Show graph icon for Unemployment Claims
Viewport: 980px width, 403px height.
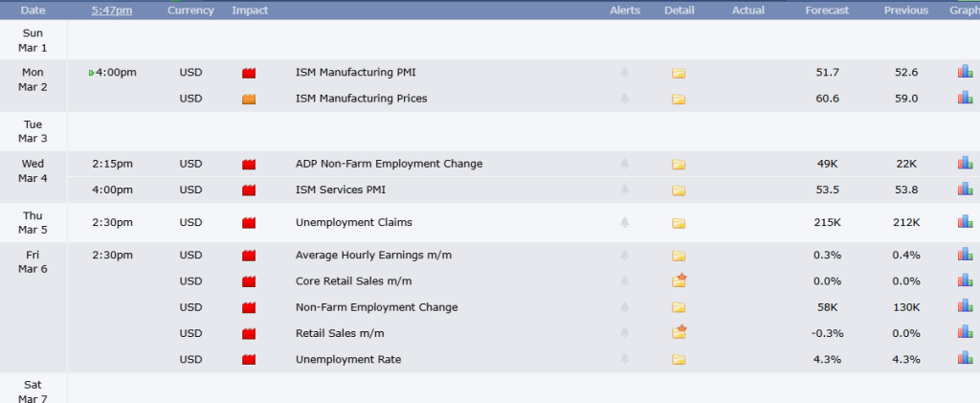(x=965, y=222)
